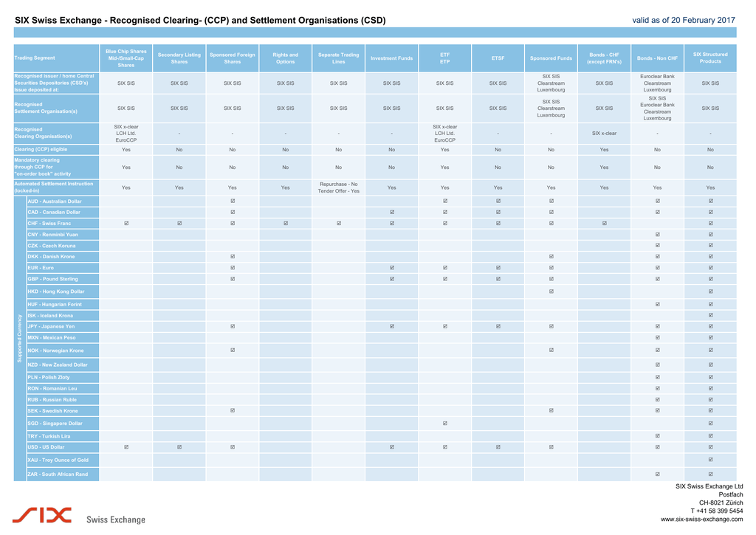Click the 'CNY - Renminbi Yuan' row label
The width and height of the screenshot is (756, 535).
click(x=63, y=234)
